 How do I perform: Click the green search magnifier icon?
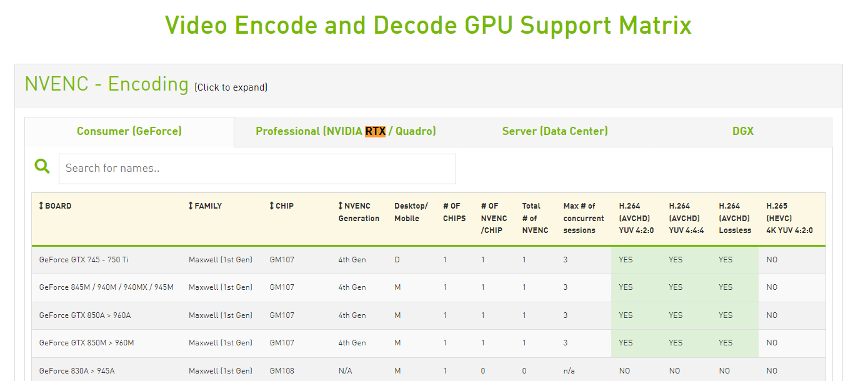42,166
